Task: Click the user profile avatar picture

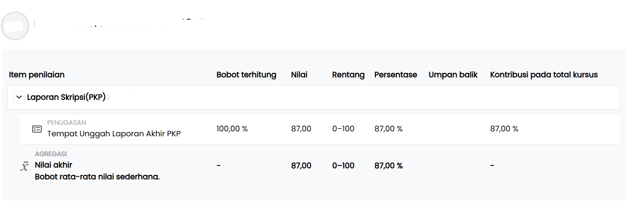Action: pos(15,26)
